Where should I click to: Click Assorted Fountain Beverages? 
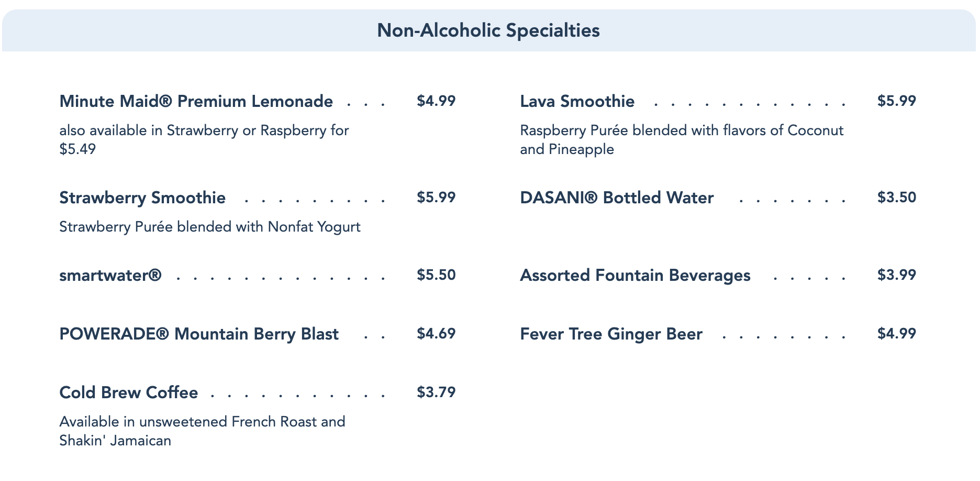pyautogui.click(x=635, y=275)
